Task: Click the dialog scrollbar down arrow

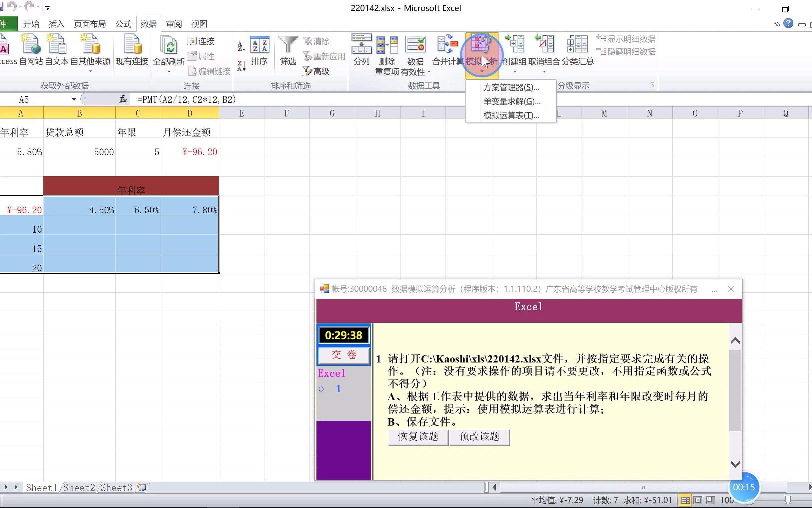Action: click(x=734, y=464)
